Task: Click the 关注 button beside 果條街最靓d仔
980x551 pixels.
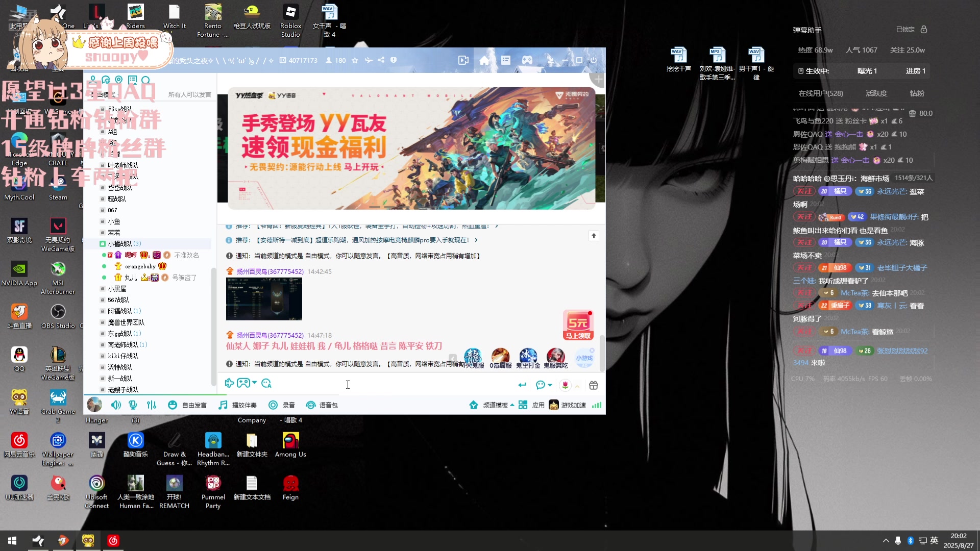Action: [804, 217]
